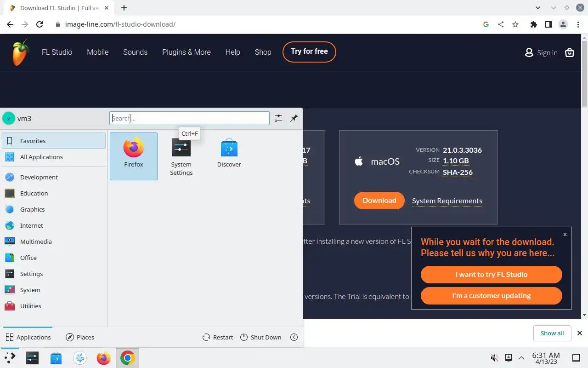Click the keyboard layout tray icon
Viewport: 588px width, 368px height.
pos(509,357)
